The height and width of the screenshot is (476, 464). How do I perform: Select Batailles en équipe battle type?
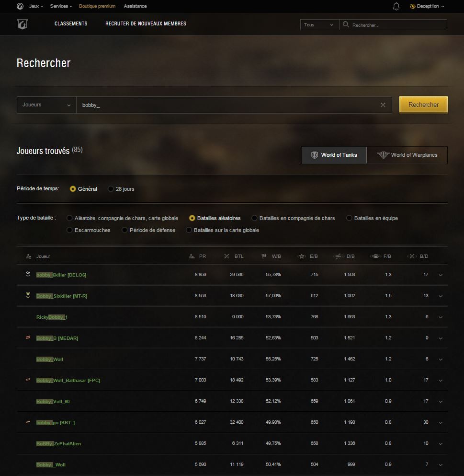coord(350,218)
